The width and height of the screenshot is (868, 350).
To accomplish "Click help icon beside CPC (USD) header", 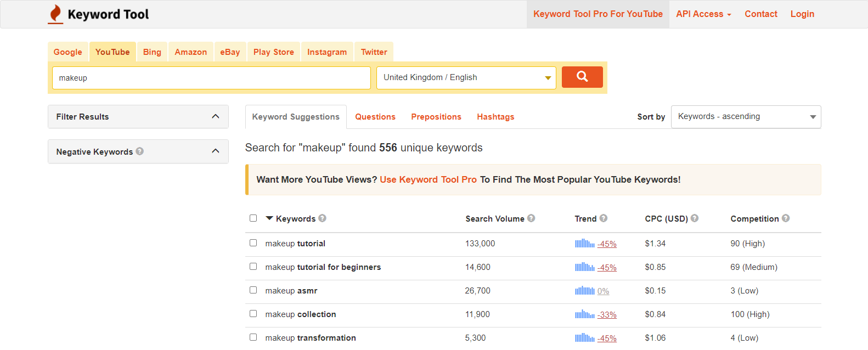I will click(x=695, y=218).
